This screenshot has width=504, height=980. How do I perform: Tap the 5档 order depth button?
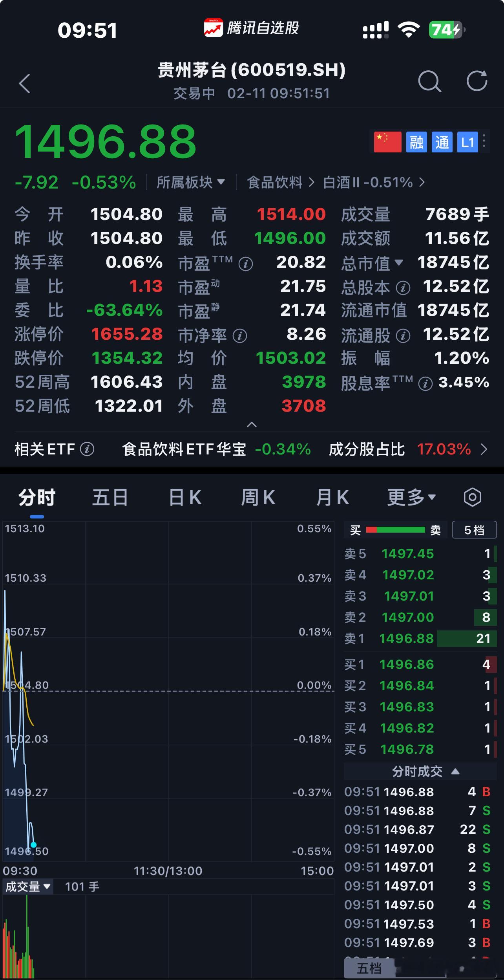474,530
